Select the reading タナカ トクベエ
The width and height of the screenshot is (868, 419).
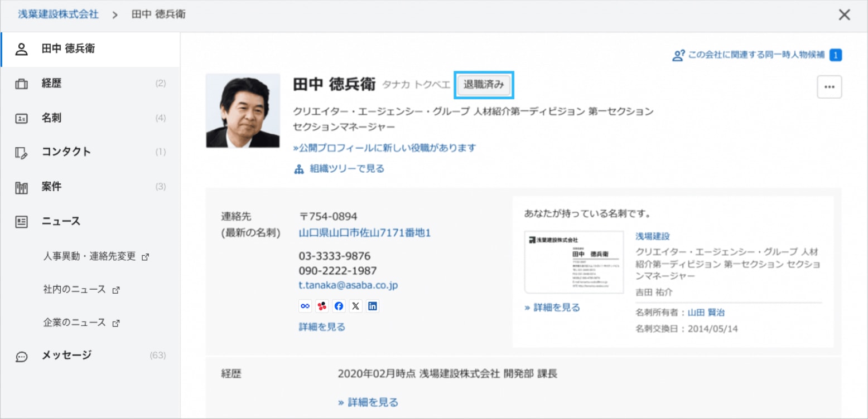coord(416,85)
